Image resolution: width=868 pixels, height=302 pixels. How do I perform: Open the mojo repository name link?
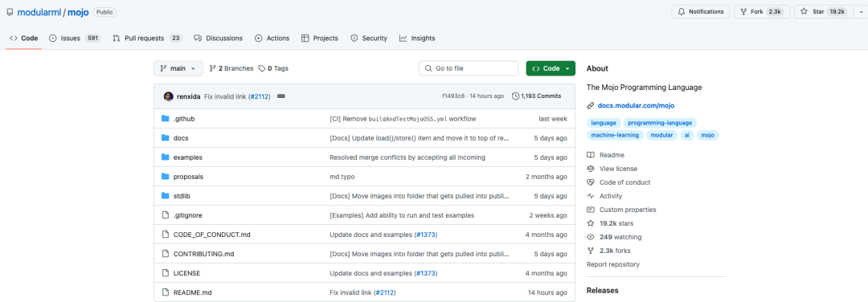78,11
